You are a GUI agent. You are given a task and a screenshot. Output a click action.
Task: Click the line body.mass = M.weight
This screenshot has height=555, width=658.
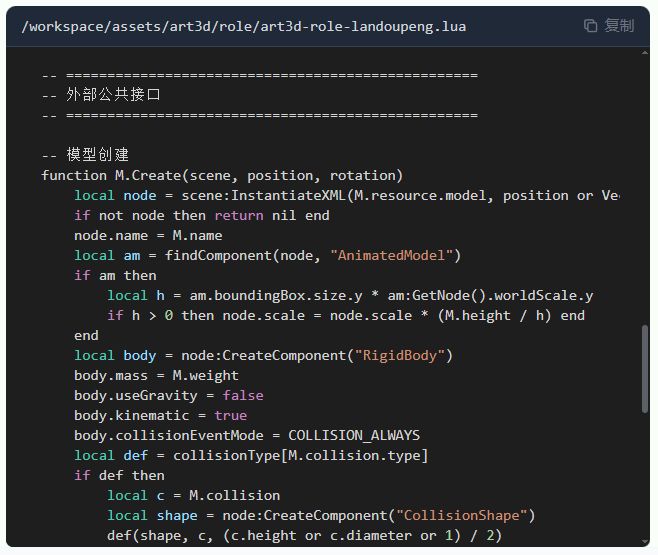(156, 375)
